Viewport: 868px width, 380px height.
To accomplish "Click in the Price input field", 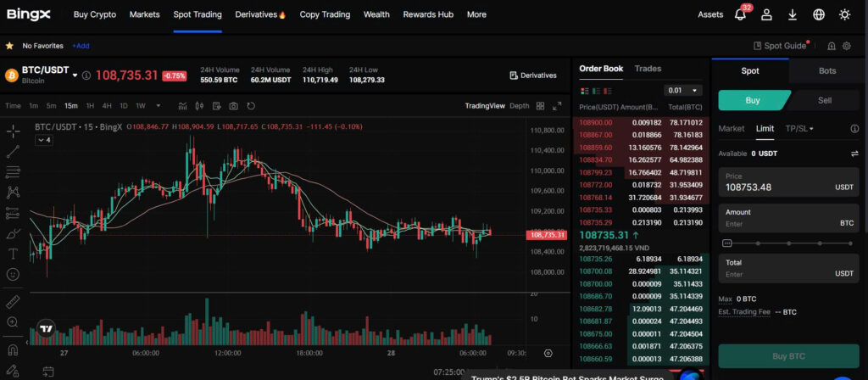I will [789, 182].
